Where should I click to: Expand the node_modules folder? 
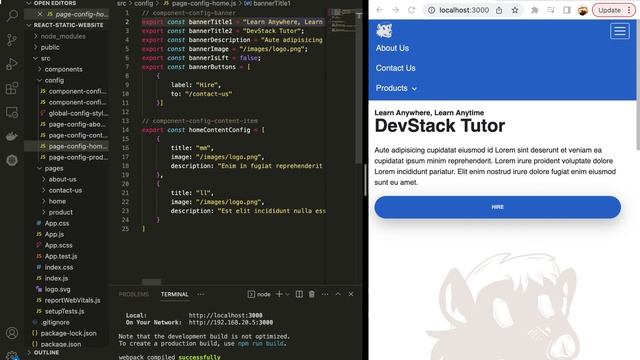[x=63, y=36]
